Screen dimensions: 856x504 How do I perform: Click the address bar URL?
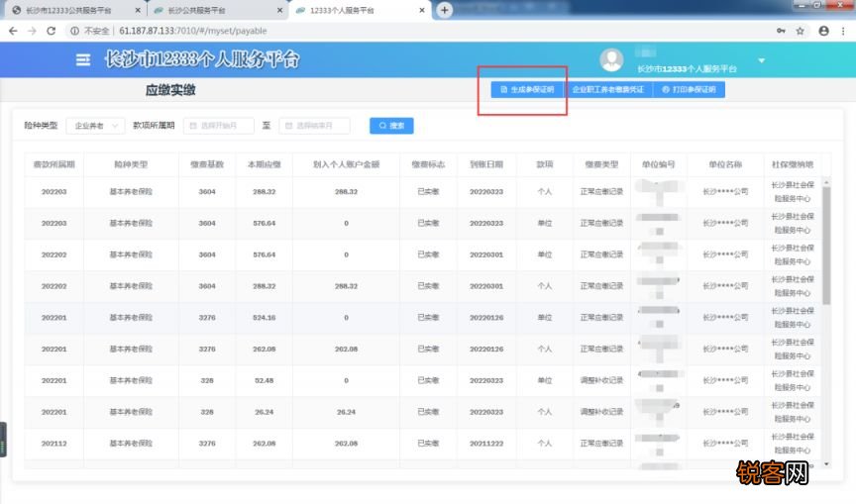click(193, 31)
